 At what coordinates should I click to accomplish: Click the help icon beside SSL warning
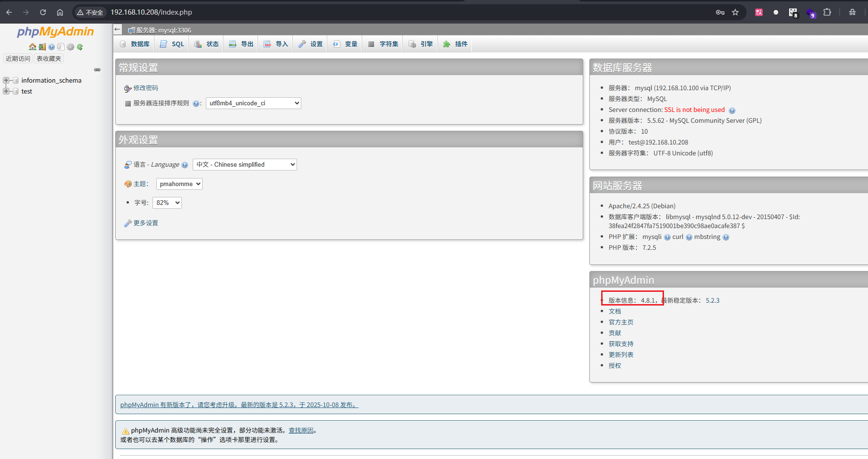[x=732, y=110]
